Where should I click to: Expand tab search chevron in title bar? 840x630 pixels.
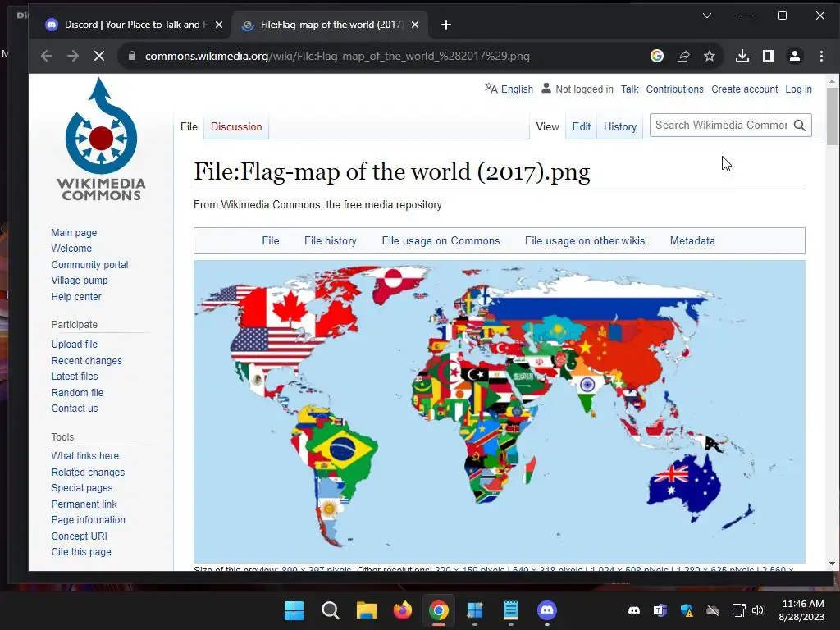(x=707, y=16)
